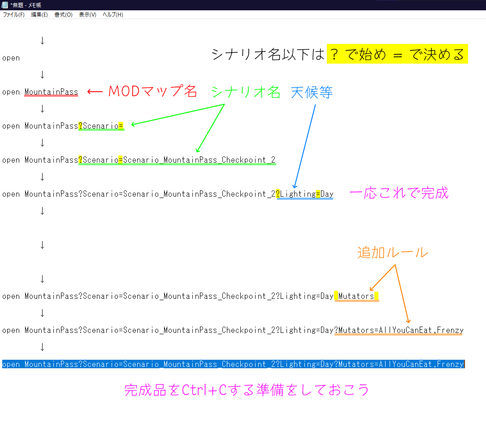Image resolution: width=486 pixels, height=448 pixels.
Task: Open the 表示(V) menu
Action: (87, 15)
